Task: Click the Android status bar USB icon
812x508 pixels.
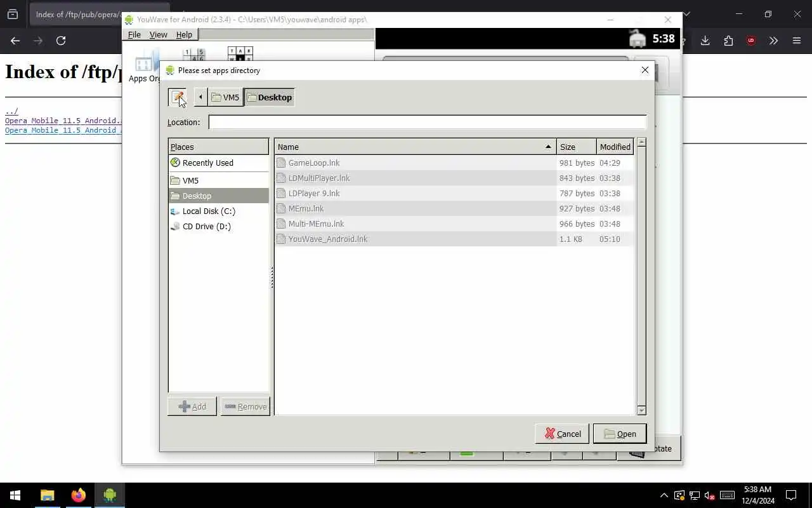Action: point(638,39)
